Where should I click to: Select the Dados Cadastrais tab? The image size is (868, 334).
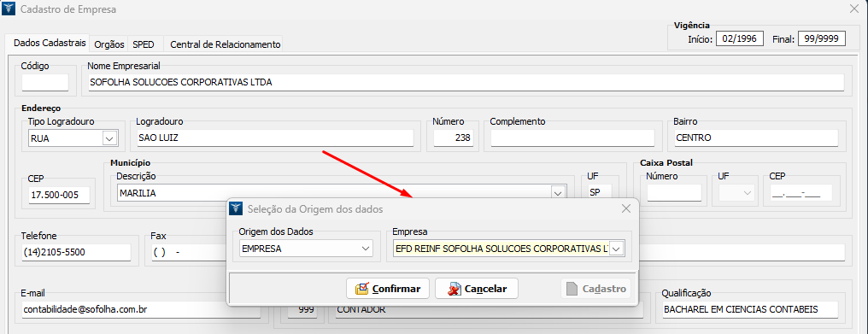(50, 43)
